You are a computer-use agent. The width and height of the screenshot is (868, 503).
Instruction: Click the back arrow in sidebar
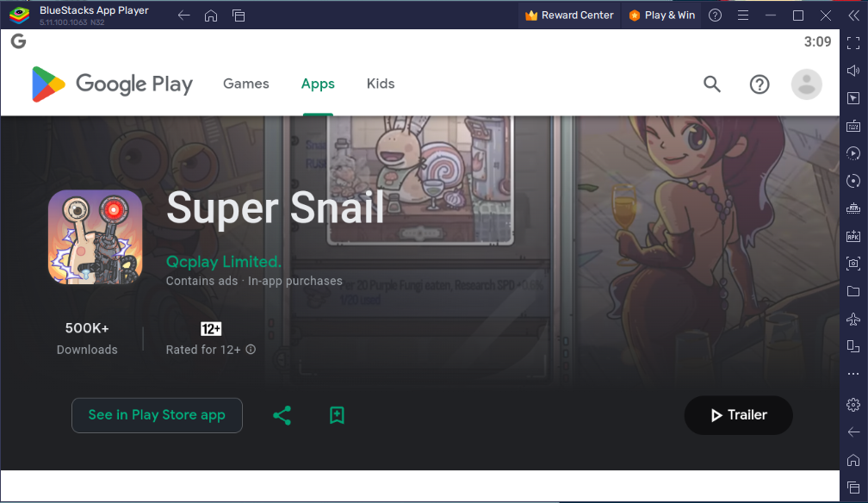pos(853,432)
